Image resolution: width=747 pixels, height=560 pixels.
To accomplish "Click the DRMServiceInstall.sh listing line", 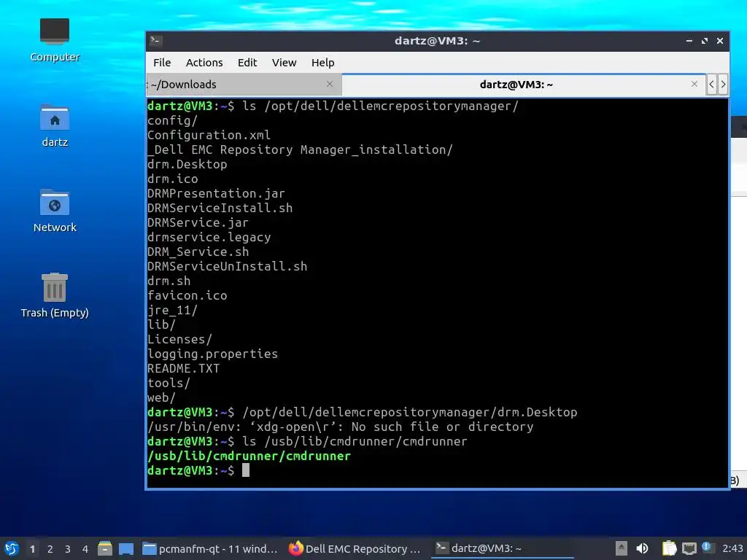I will [220, 208].
